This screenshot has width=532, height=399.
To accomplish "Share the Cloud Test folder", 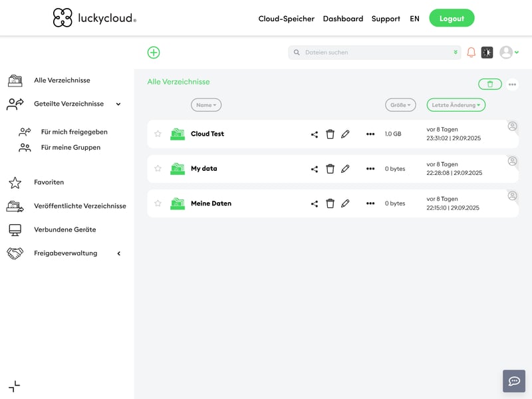I will 315,134.
